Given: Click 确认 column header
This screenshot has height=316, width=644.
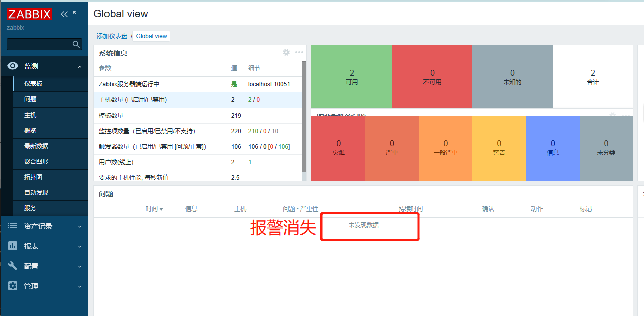Looking at the screenshot, I should coord(488,209).
